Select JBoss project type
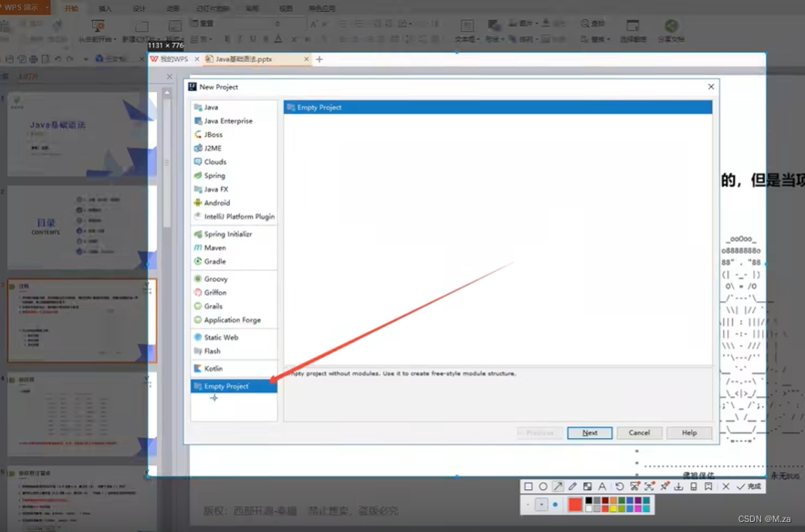Viewport: 805px width, 532px height. coord(234,134)
